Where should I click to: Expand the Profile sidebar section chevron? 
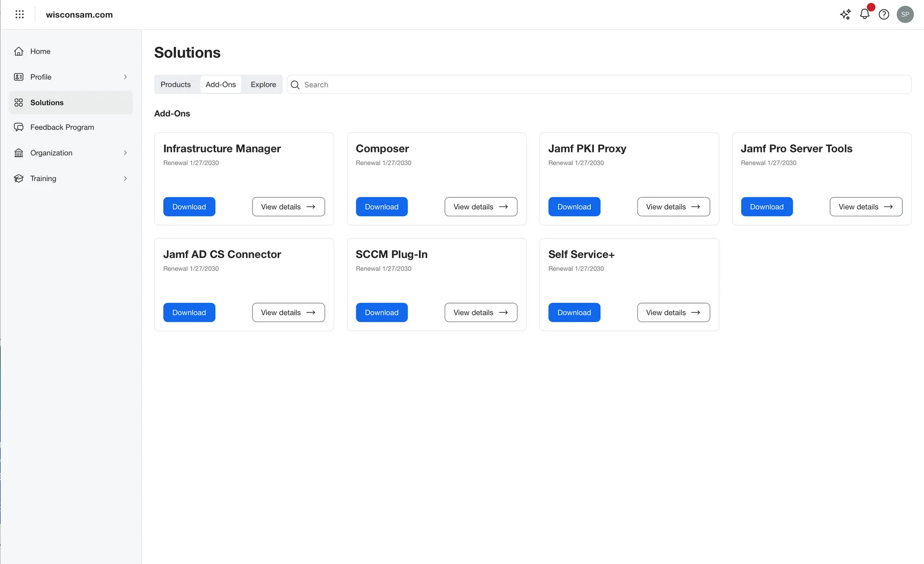click(125, 77)
